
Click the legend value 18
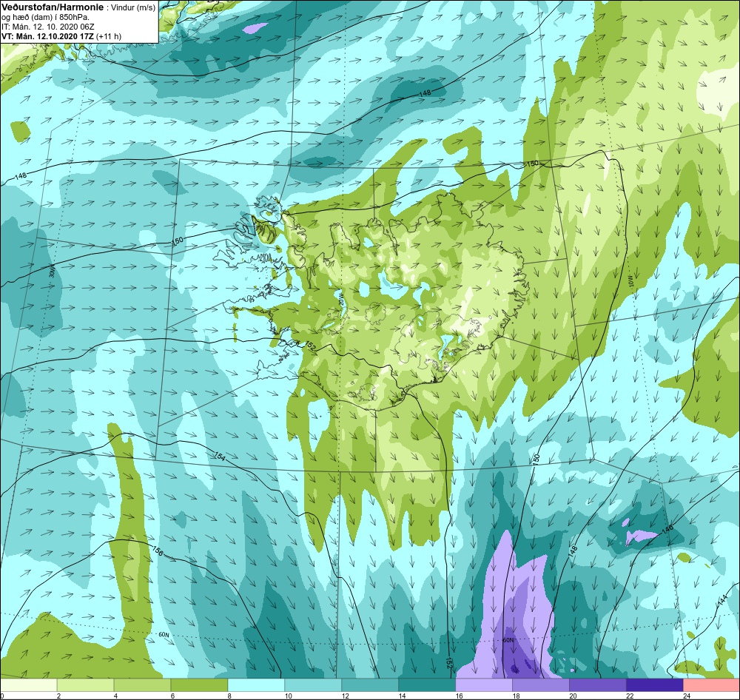[517, 696]
